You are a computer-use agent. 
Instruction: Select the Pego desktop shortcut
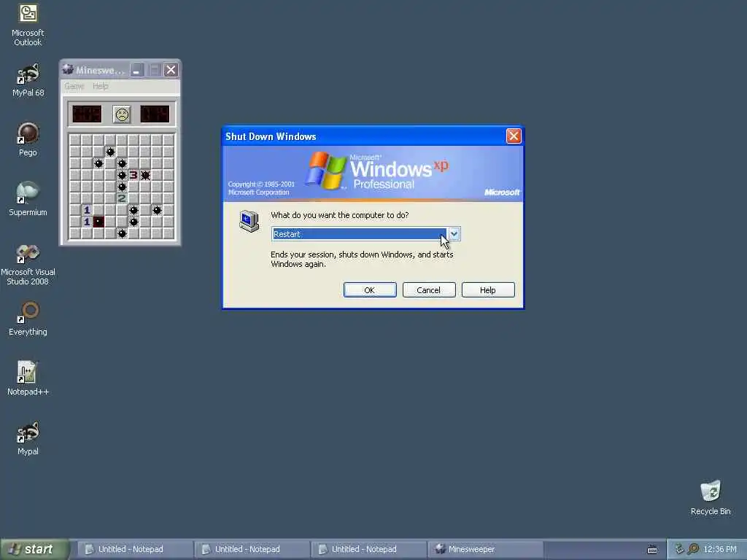click(x=28, y=139)
